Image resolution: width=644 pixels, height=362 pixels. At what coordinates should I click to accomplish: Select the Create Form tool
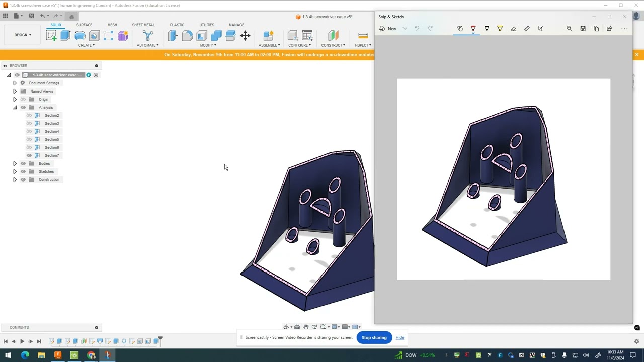click(123, 35)
